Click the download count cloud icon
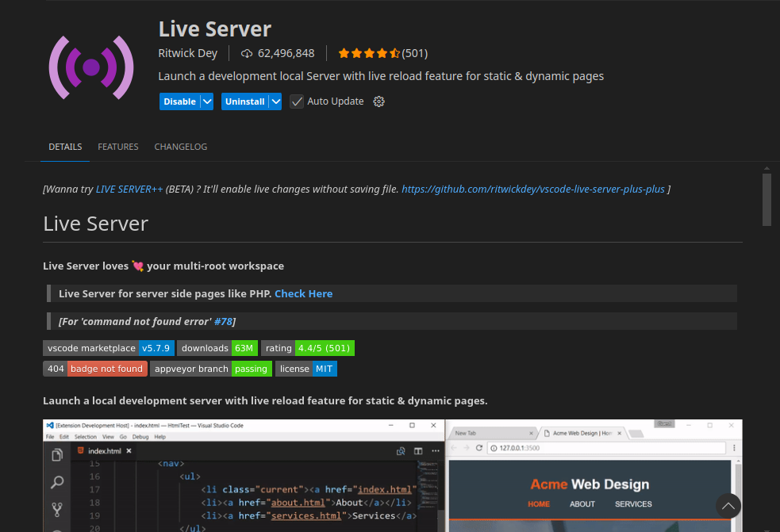The image size is (780, 532). (x=246, y=53)
